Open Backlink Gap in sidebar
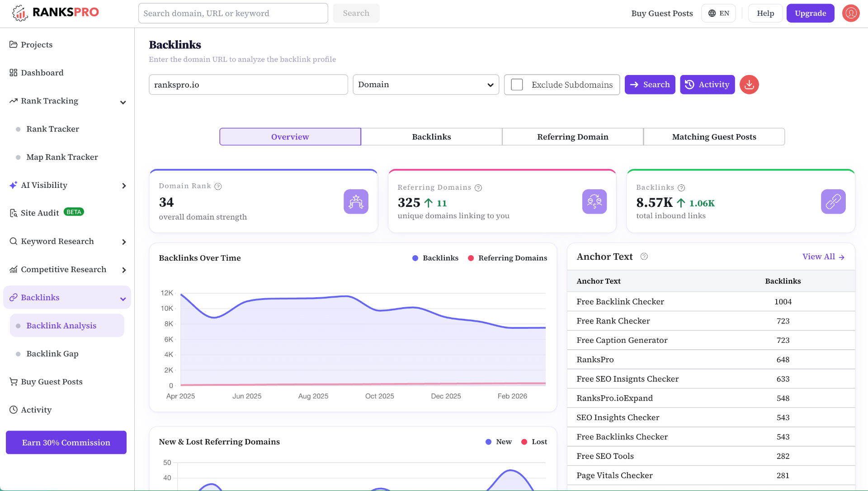 (x=52, y=354)
